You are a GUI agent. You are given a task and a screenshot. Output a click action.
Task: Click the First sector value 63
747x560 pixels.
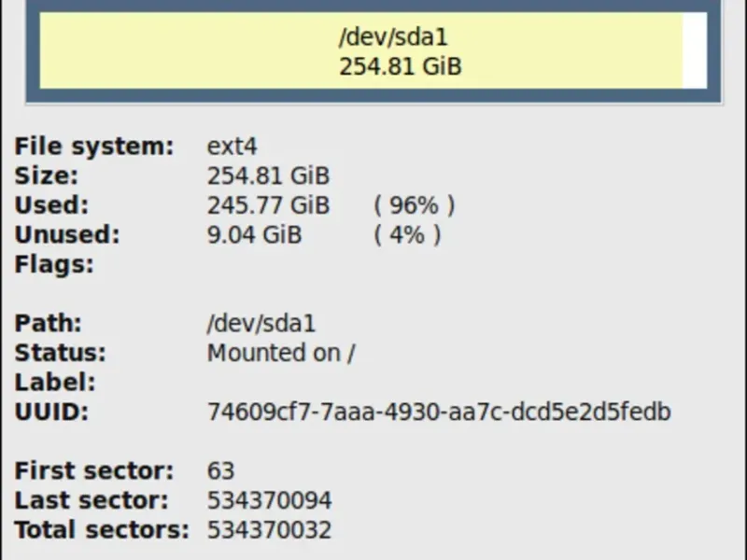pos(220,471)
